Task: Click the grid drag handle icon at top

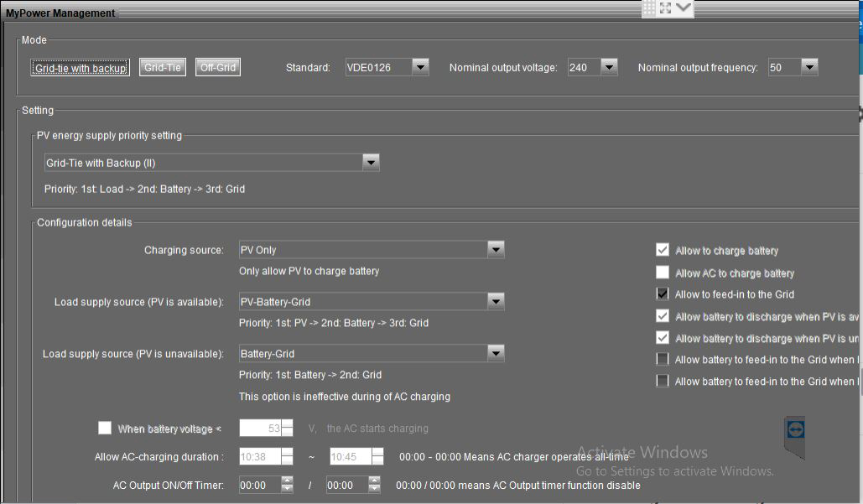Action: 650,8
